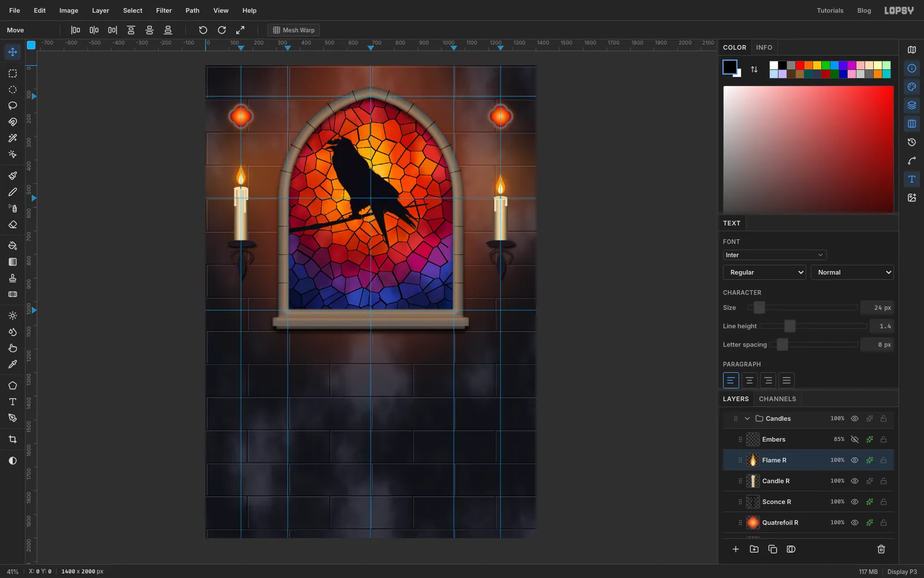924x578 pixels.
Task: Add a new layer with plus icon
Action: pos(736,549)
